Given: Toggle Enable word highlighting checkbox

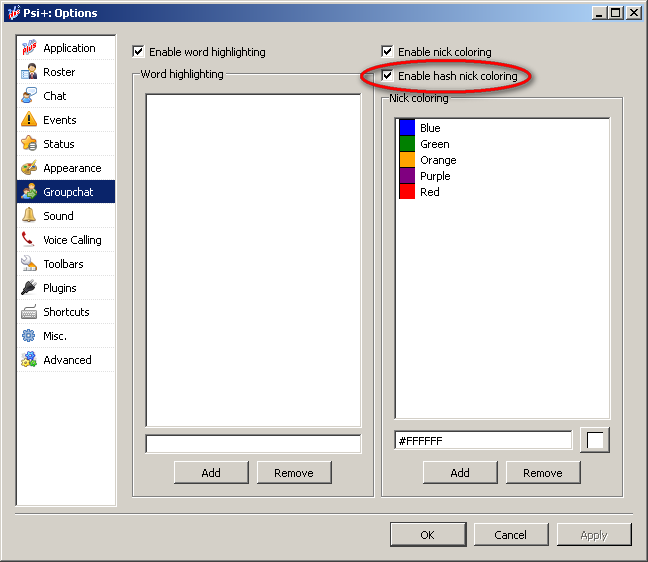Looking at the screenshot, I should click(x=139, y=52).
